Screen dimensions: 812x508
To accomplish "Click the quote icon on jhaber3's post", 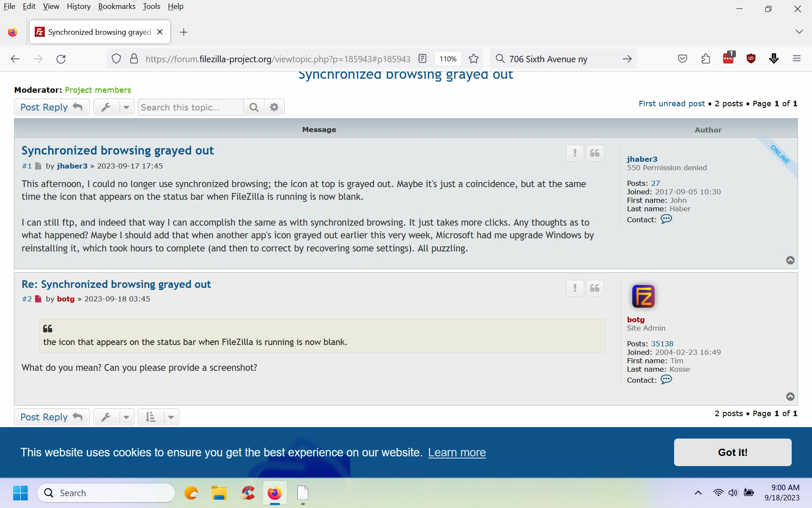I will [595, 153].
